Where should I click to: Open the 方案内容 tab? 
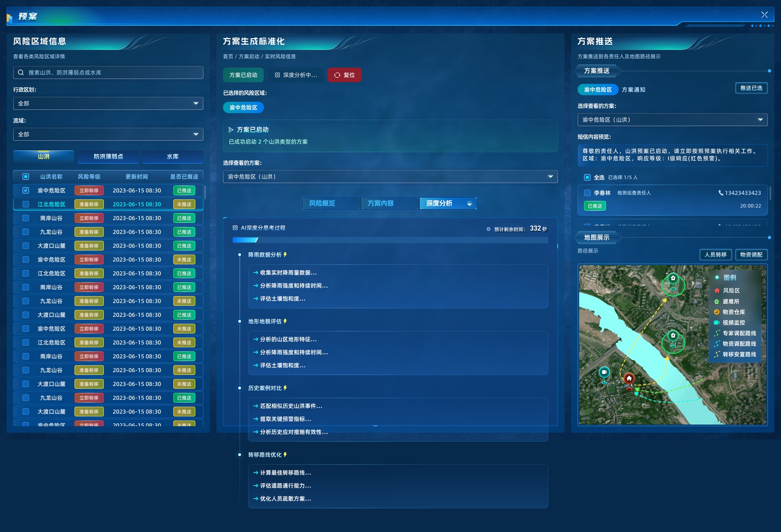pos(389,203)
